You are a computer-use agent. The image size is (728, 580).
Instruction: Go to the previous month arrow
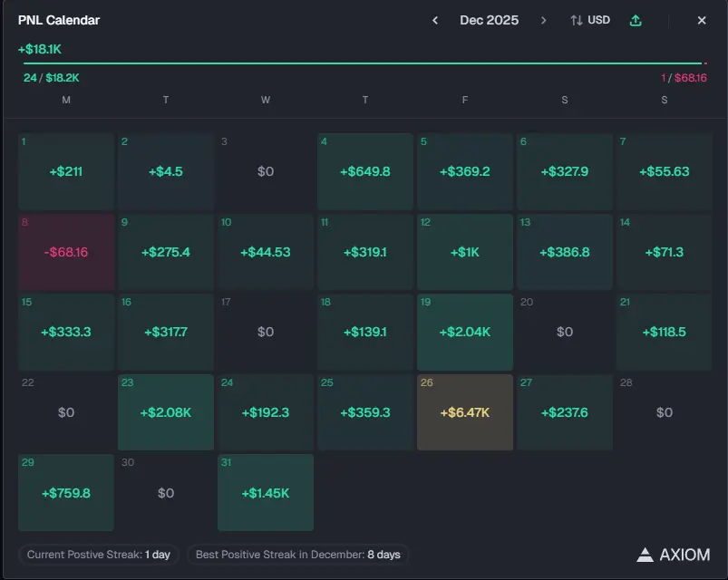tap(435, 21)
